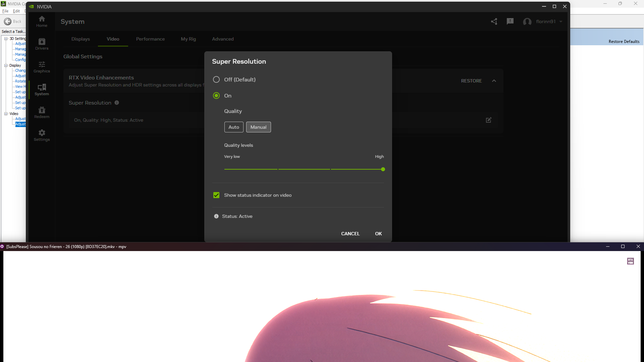Click the feedback notification icon
644x362 pixels.
(x=510, y=21)
